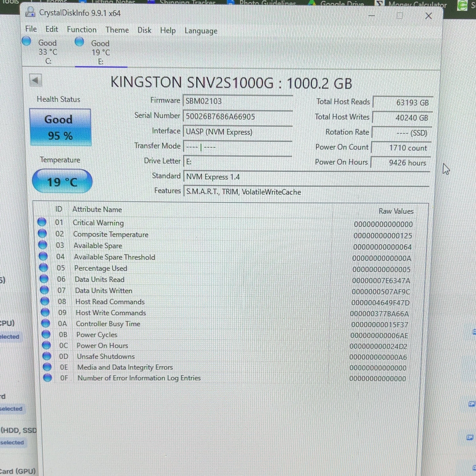Click status dot for Media and Data Integrity Errors
Image resolution: width=476 pixels, height=476 pixels.
point(47,367)
